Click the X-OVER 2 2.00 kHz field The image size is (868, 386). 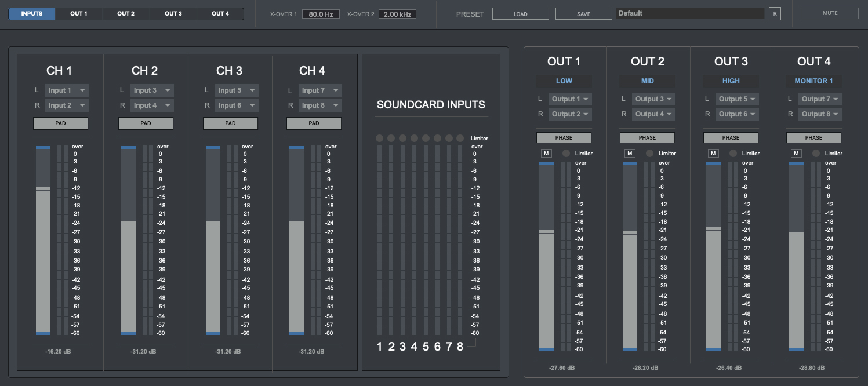[397, 13]
